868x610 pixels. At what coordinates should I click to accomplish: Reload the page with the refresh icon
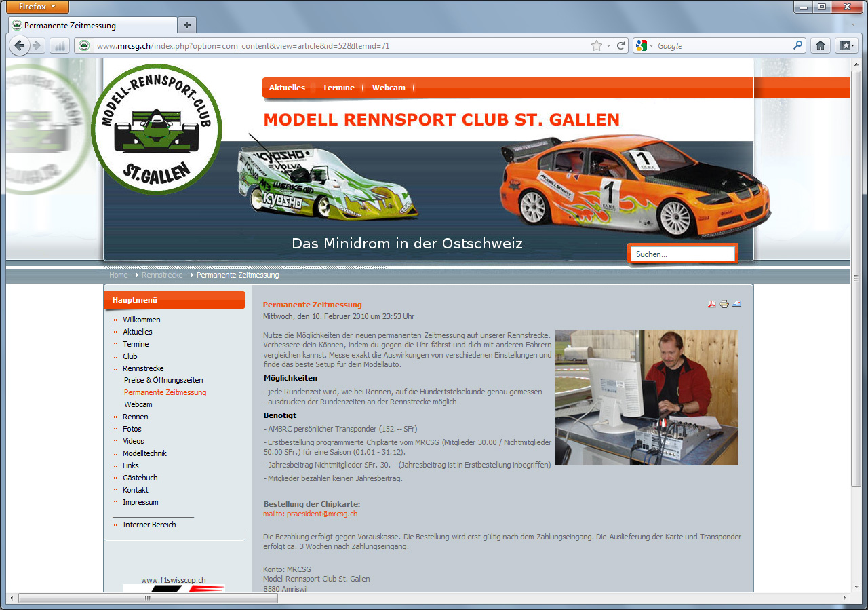[x=620, y=46]
